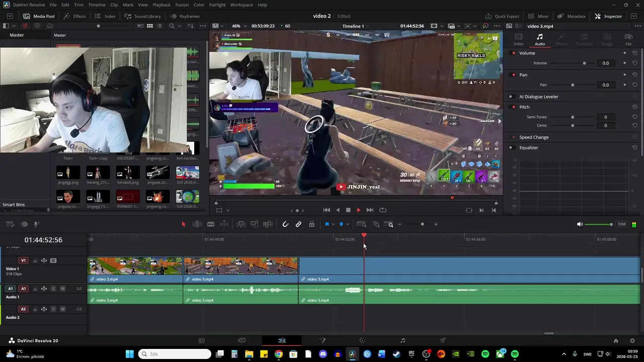The height and width of the screenshot is (362, 644).
Task: Switch media pool to thumbnail view
Action: (149, 26)
